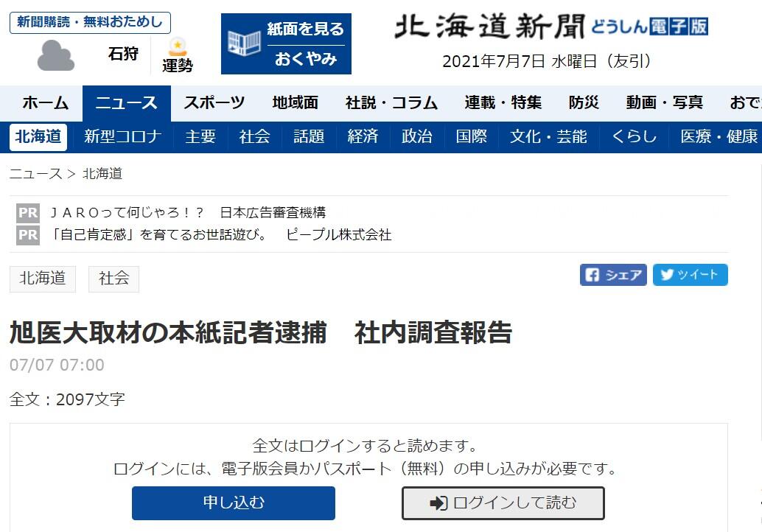Switch to 経済 news tab
Screen dimensions: 762x532
[363, 137]
